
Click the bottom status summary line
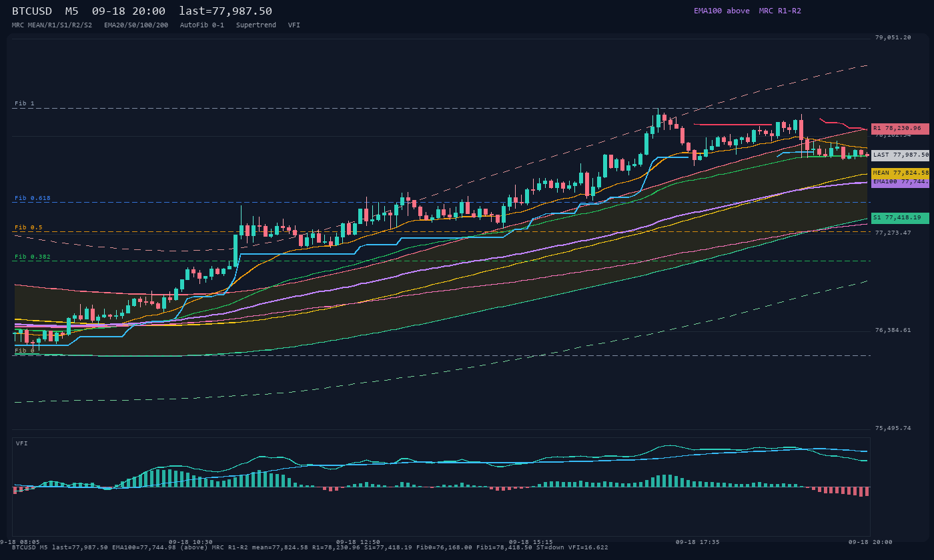[310, 548]
